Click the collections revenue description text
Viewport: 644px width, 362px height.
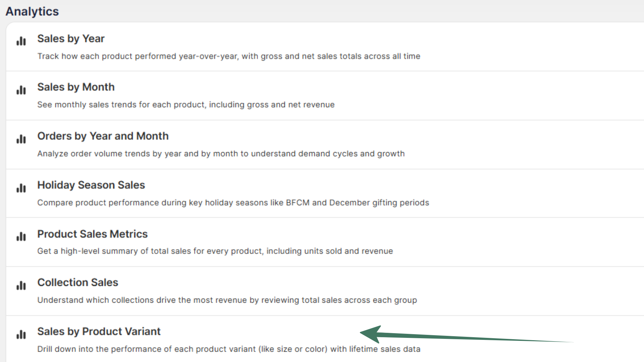tap(227, 300)
